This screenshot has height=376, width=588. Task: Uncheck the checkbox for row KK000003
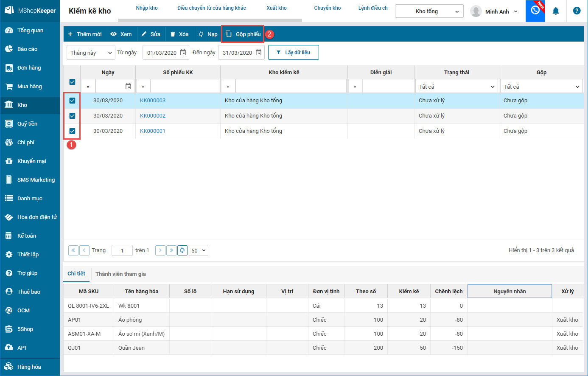tap(72, 101)
